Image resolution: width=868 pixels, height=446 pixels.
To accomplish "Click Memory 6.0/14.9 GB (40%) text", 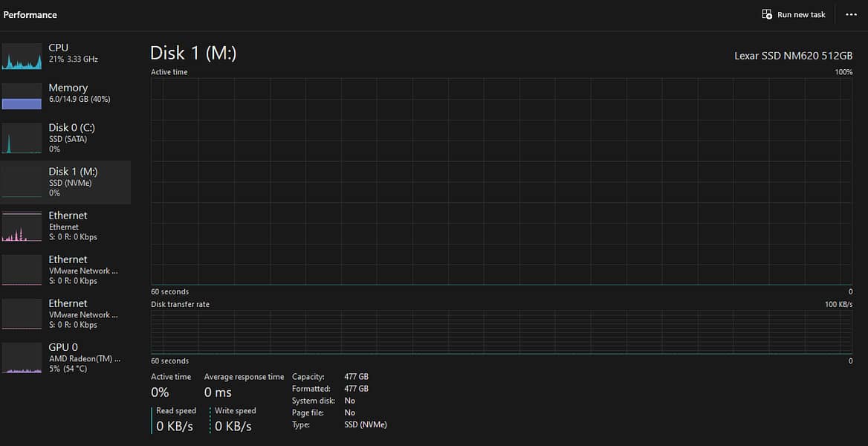I will click(x=80, y=99).
